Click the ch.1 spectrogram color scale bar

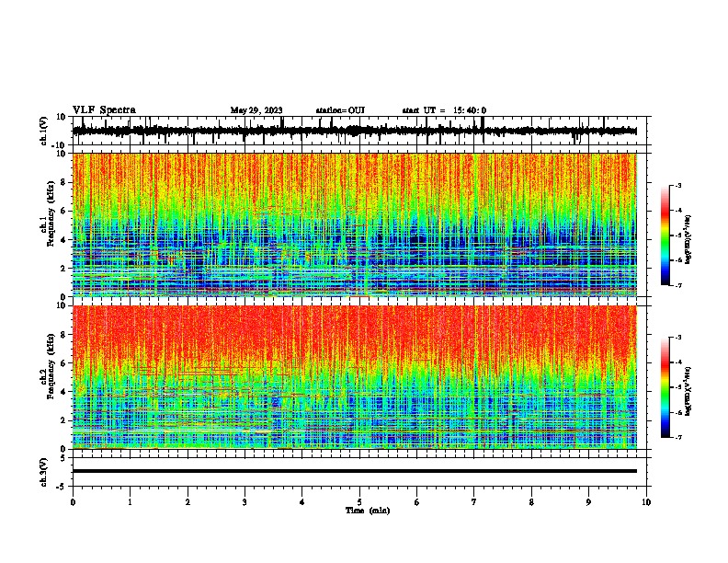665,235
